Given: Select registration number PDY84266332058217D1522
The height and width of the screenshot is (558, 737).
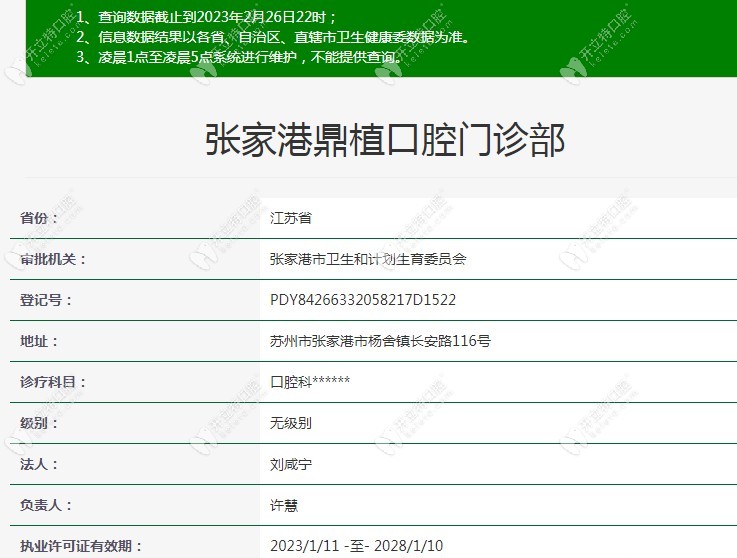Looking at the screenshot, I should [363, 300].
